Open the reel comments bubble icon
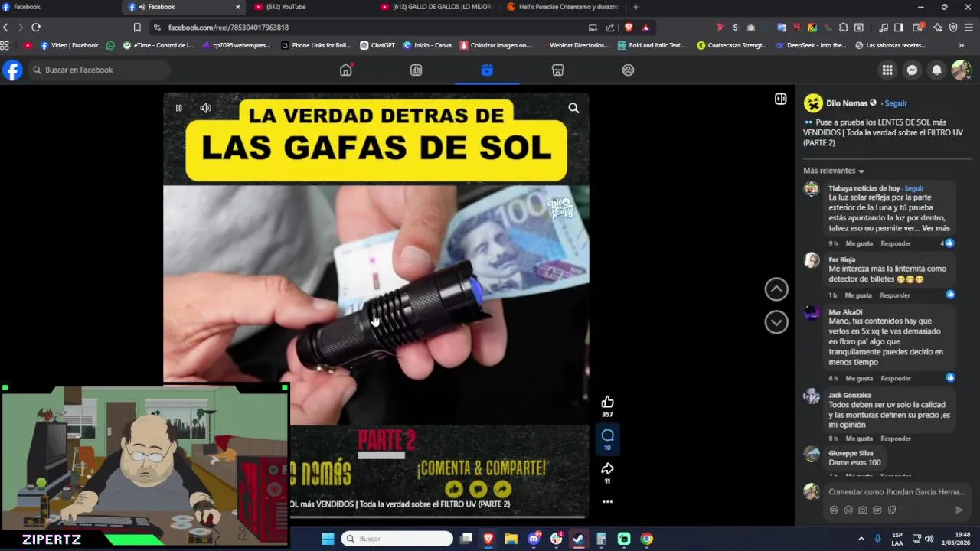980x551 pixels. point(607,435)
